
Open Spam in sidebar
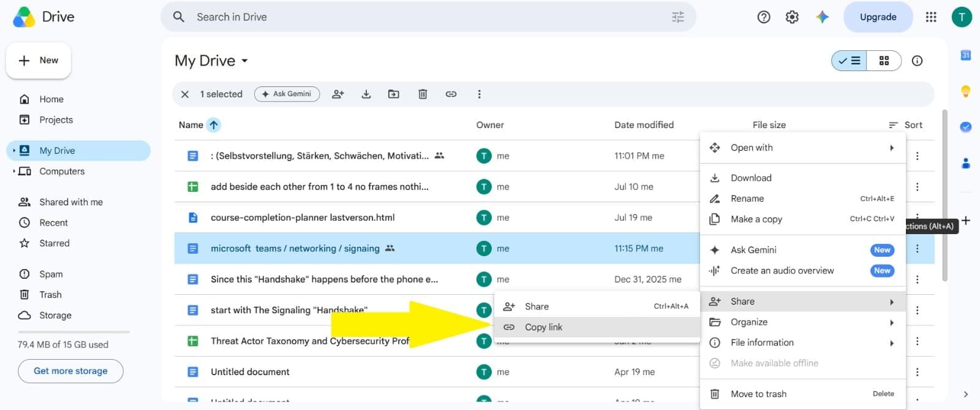point(78,275)
